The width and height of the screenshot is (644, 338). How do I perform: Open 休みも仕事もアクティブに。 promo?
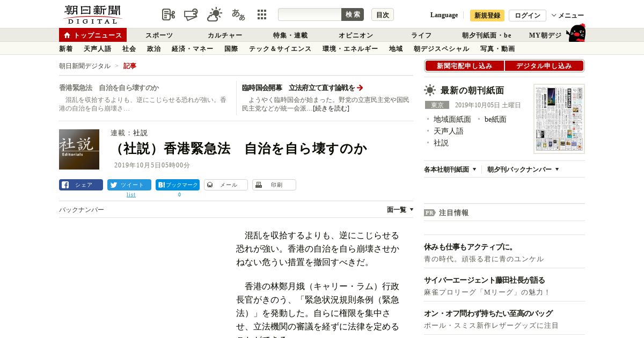pos(469,247)
